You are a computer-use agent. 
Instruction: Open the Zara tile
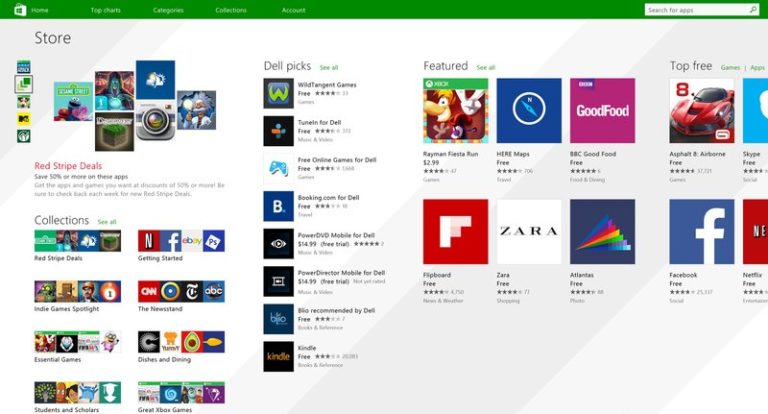[x=529, y=232]
